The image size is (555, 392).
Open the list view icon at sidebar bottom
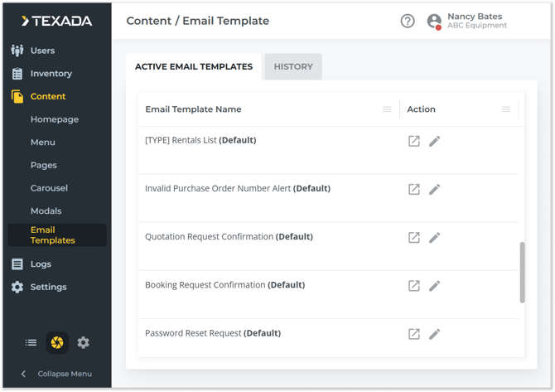(x=31, y=342)
